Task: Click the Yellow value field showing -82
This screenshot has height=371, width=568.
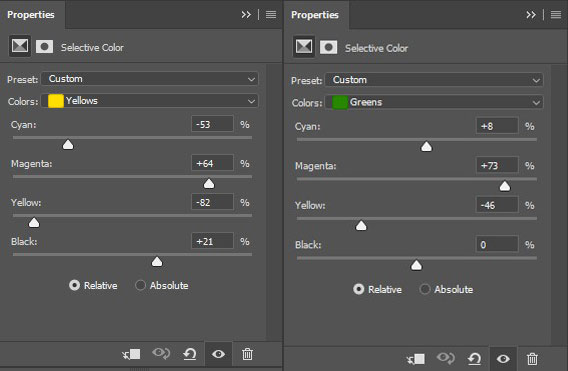Action: click(x=212, y=202)
